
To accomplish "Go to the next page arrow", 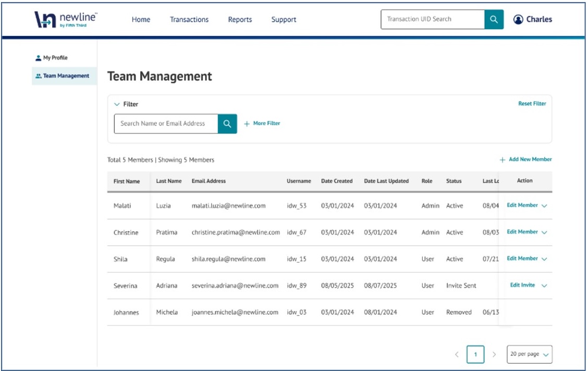I will 494,354.
